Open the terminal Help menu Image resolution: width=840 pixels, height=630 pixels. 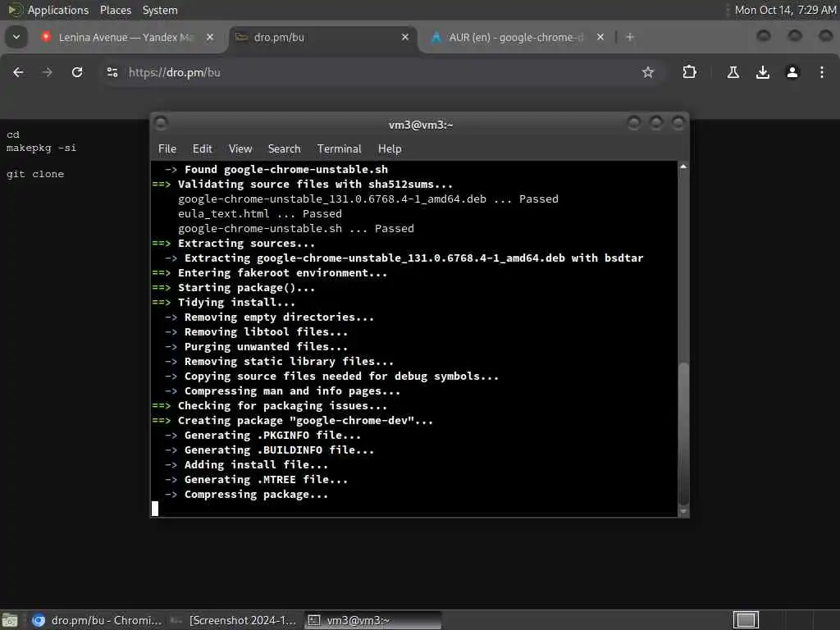[x=390, y=149]
